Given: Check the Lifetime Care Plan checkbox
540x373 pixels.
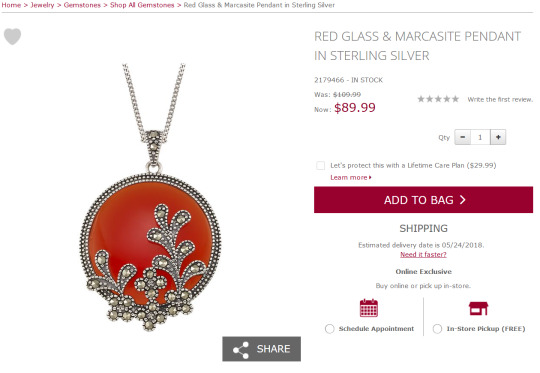Looking at the screenshot, I should click(x=320, y=166).
